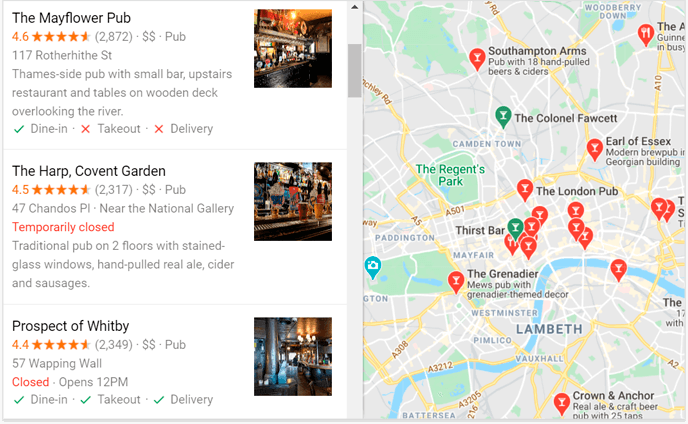688x424 pixels.
Task: Click the Southampton Arms map pin
Action: pyautogui.click(x=477, y=58)
